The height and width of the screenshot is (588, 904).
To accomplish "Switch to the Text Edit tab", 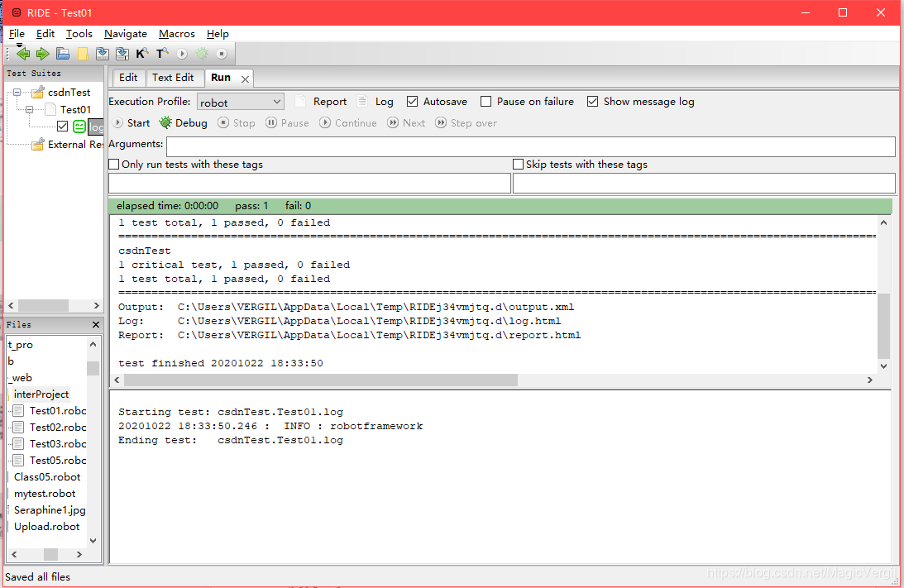I will tap(173, 77).
